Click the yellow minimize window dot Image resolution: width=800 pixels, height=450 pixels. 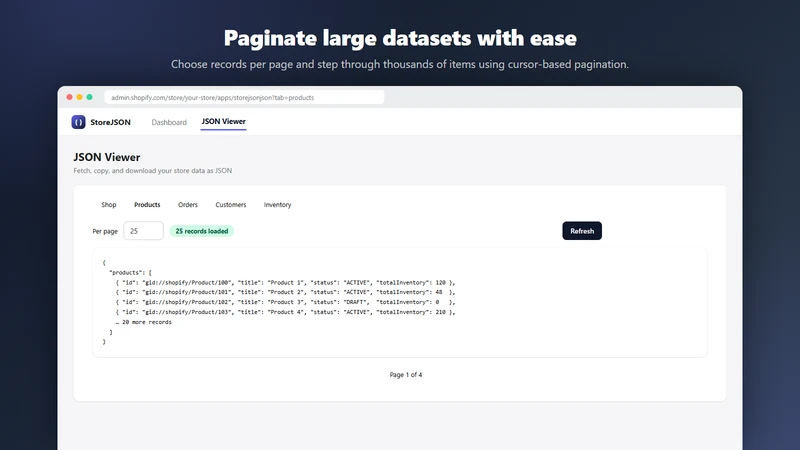click(80, 97)
